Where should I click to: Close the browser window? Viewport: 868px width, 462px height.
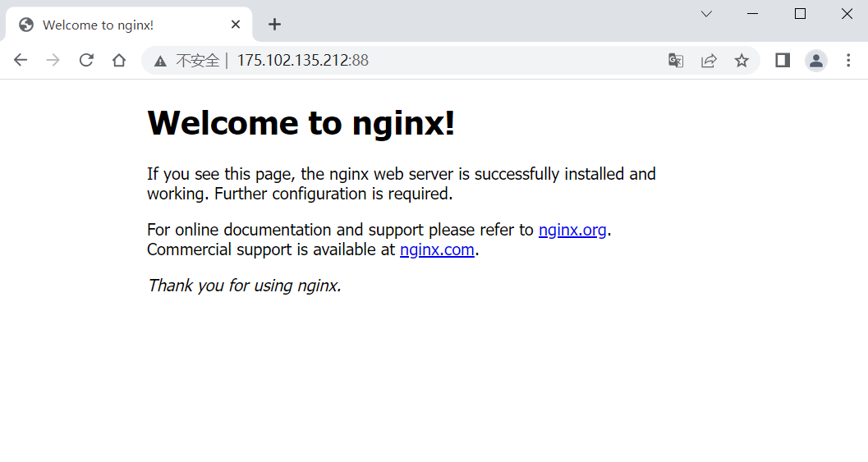coord(847,14)
